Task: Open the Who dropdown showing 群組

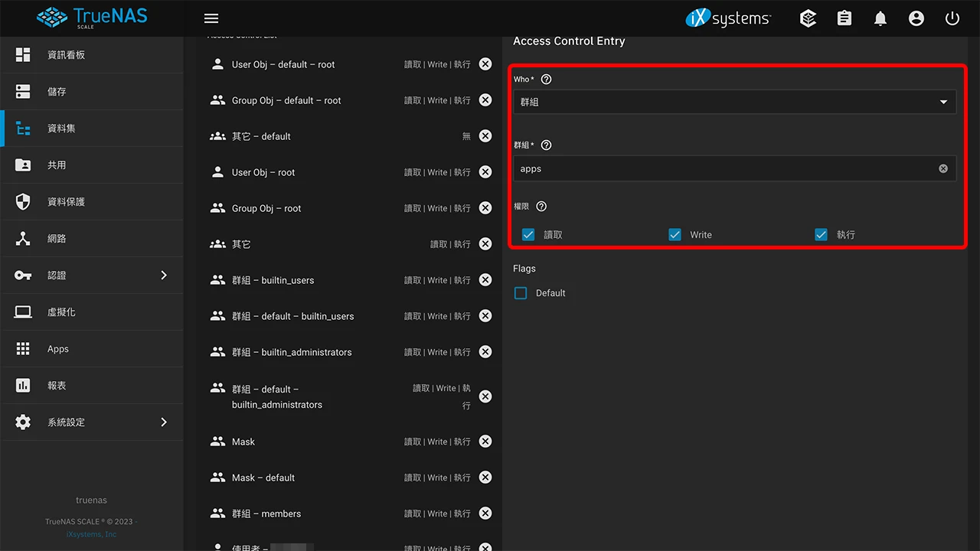Action: point(733,102)
